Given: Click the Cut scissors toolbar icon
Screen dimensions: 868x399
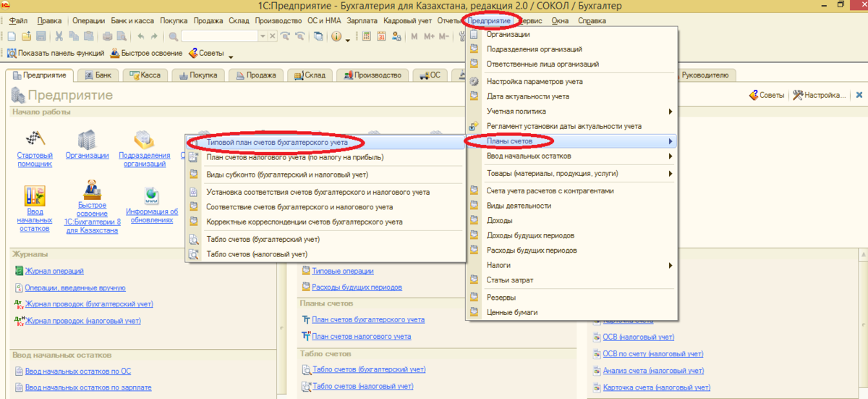Looking at the screenshot, I should point(59,36).
